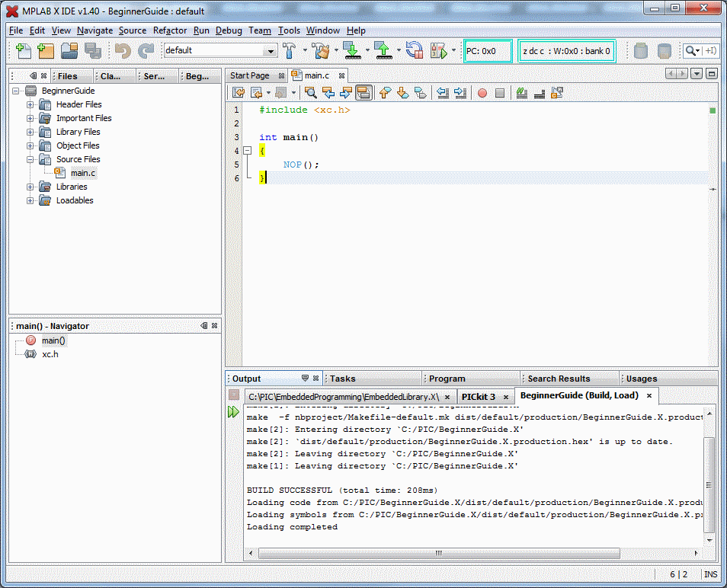Click the Find Selection magnifier icon
727x588 pixels.
coord(310,93)
